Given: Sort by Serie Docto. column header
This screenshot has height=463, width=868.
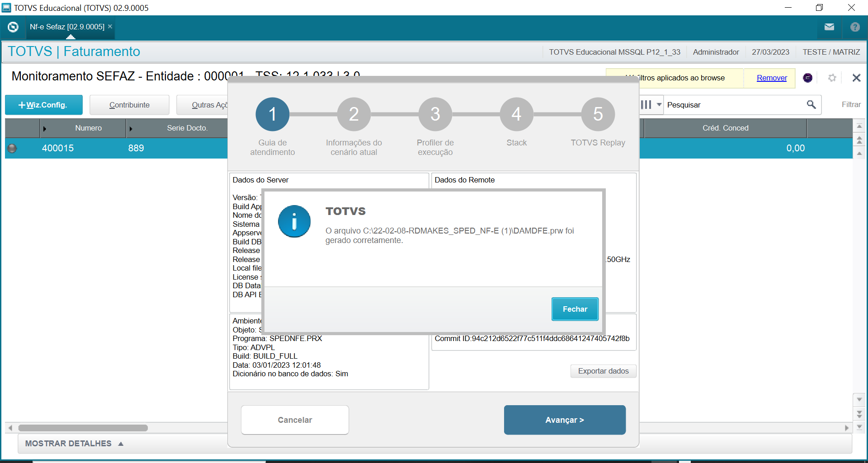Looking at the screenshot, I should coord(177,128).
